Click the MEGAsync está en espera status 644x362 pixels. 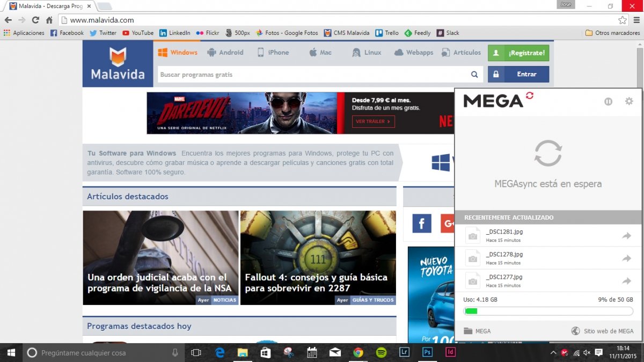[548, 184]
